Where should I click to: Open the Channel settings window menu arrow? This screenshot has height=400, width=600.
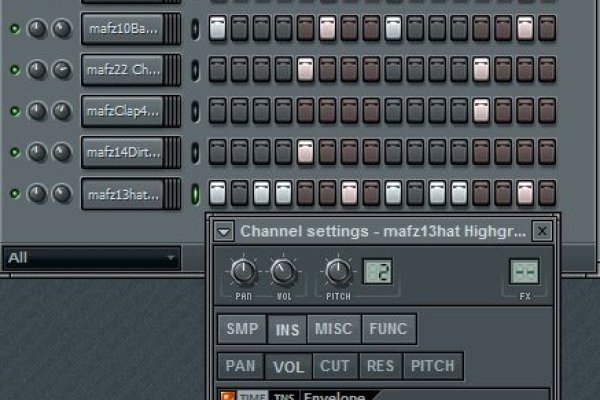tap(225, 232)
